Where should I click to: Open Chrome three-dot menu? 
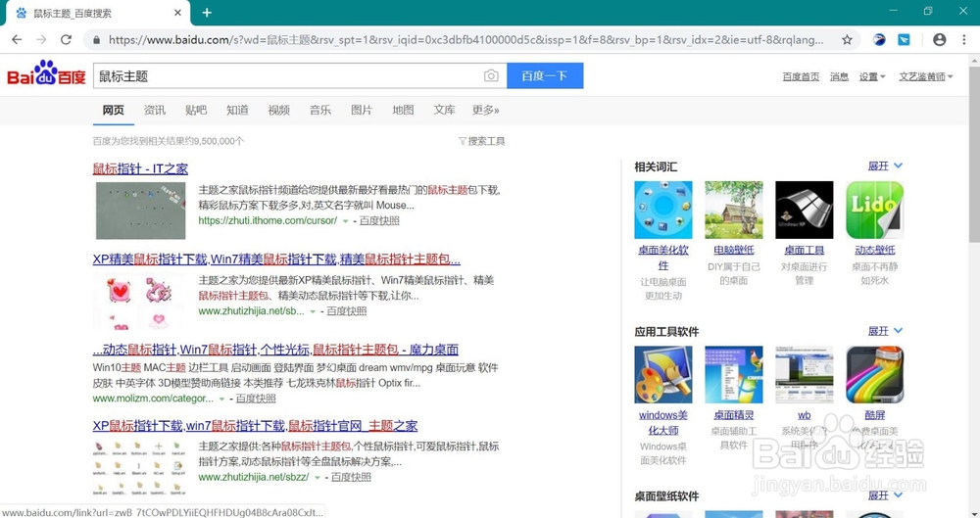click(x=963, y=39)
